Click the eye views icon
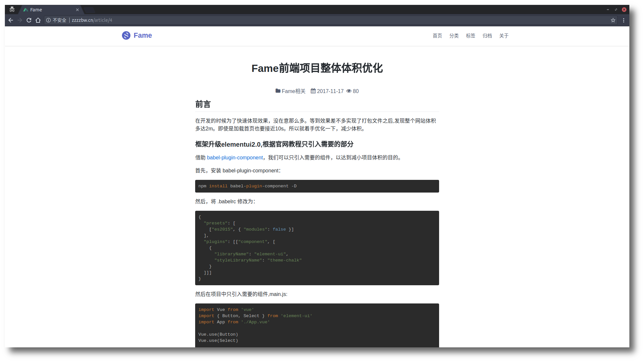Screen dimensions: 644x362 click(349, 91)
